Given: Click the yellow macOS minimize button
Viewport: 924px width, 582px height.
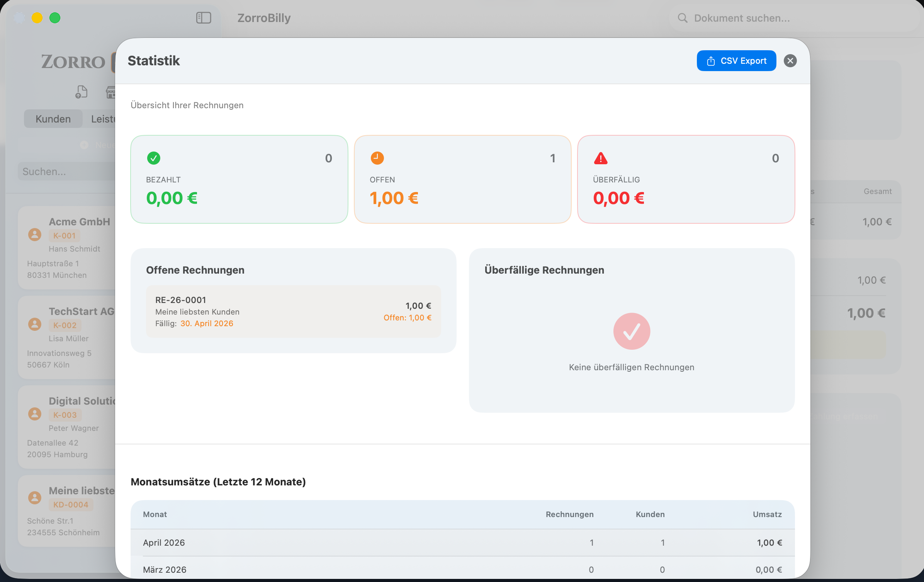Looking at the screenshot, I should [x=37, y=18].
